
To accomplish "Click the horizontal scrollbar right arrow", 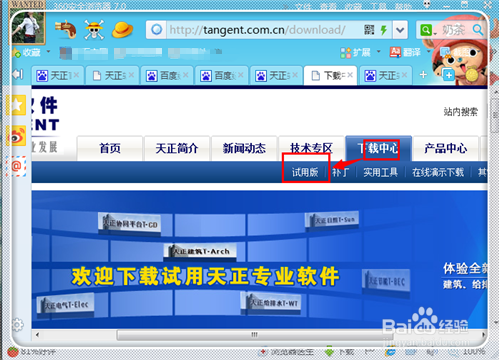I will point(483,335).
